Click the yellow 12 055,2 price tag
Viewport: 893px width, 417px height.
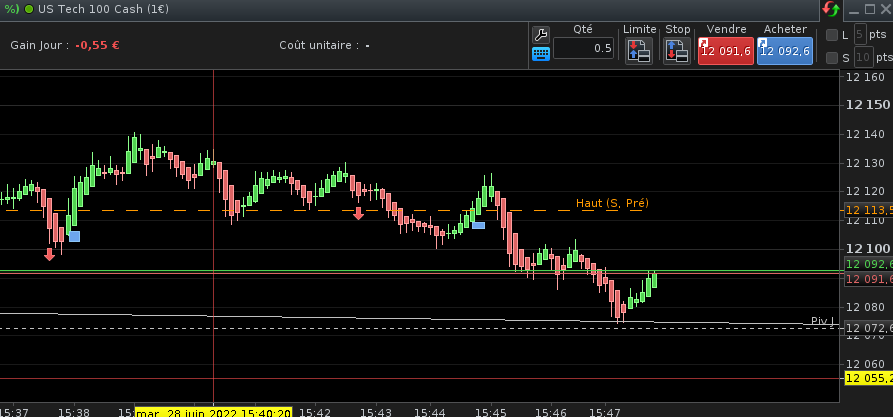[869, 378]
